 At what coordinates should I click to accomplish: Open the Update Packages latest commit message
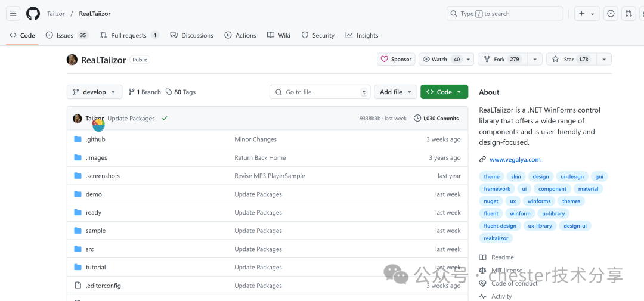pos(131,118)
